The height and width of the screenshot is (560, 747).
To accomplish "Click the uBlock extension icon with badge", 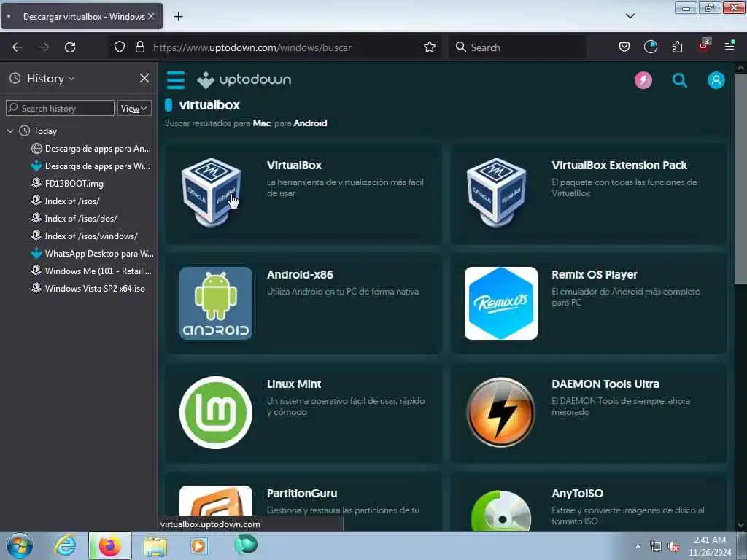I will (704, 46).
